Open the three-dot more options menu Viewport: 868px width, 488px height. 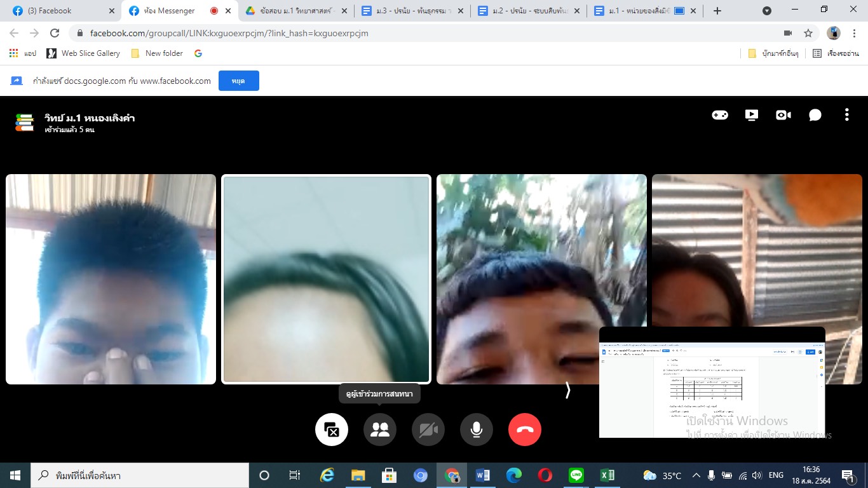pos(846,115)
